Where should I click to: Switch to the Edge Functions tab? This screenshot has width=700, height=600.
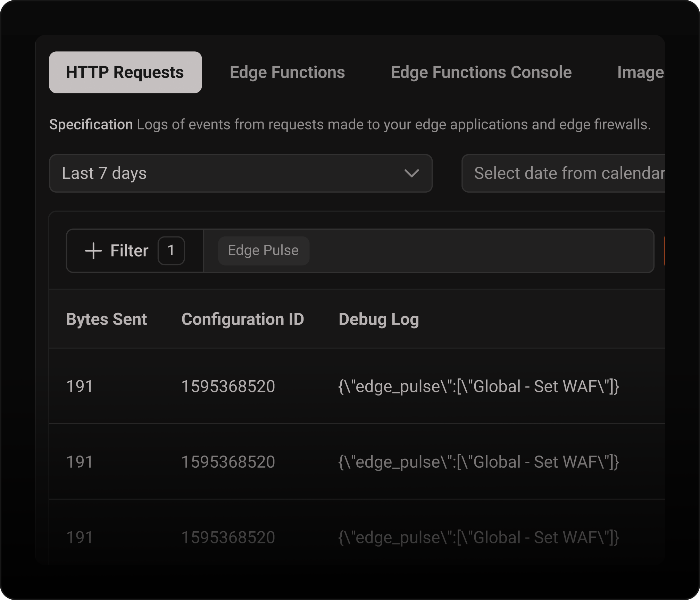click(287, 72)
